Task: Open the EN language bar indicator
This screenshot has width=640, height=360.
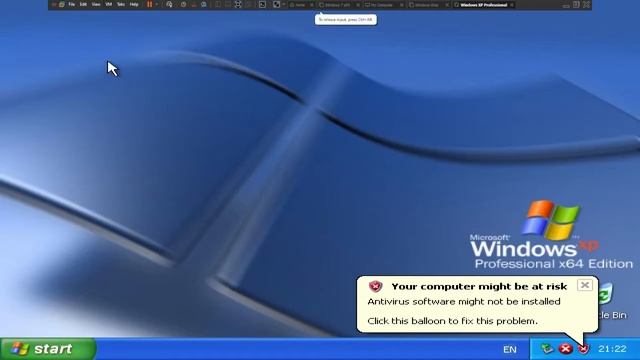Action: [x=510, y=349]
